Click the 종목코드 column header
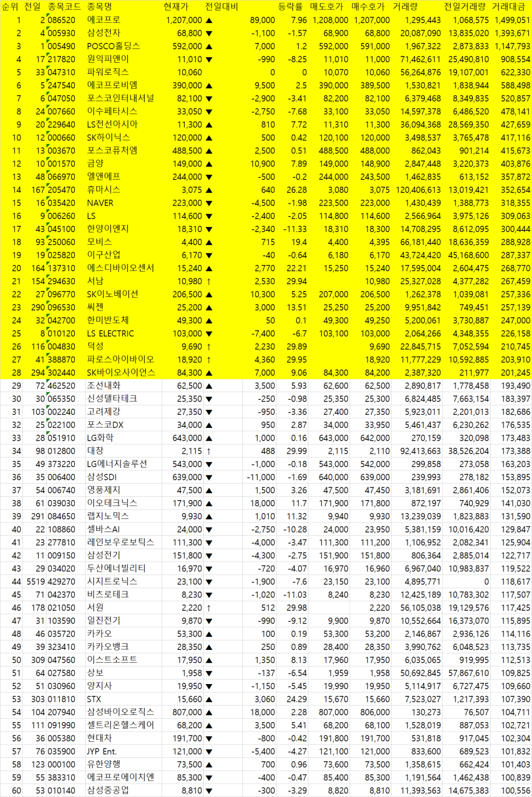Screen dimensions: 532x797 (x=64, y=7)
